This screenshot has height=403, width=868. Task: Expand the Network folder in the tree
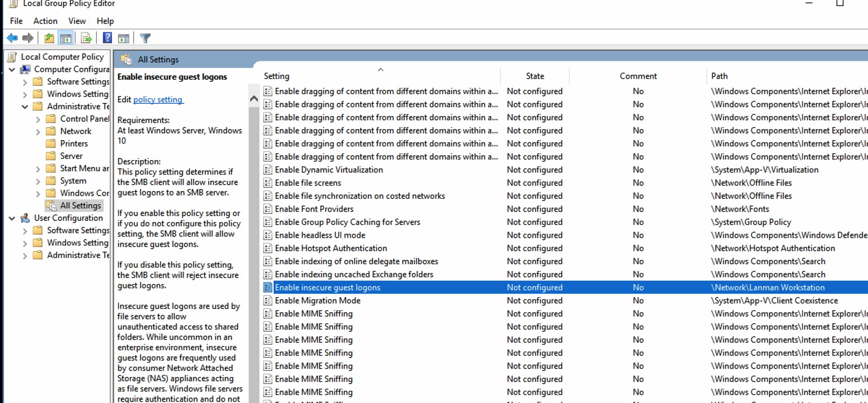38,132
